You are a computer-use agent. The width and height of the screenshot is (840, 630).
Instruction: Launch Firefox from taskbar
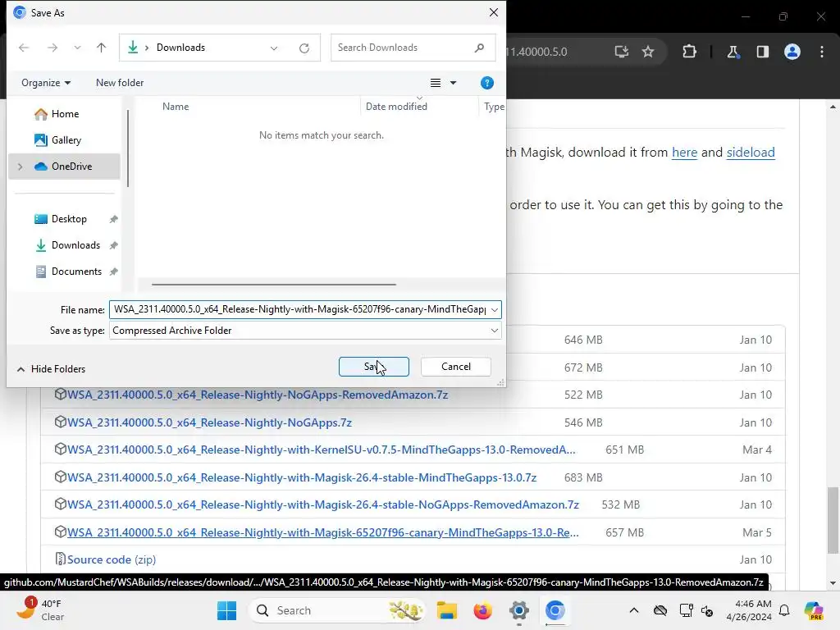click(482, 610)
